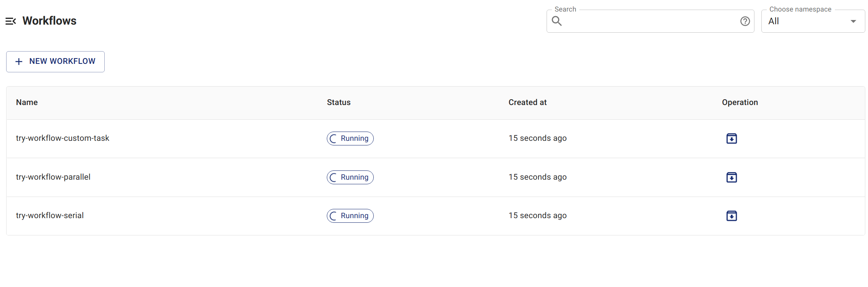
Task: Focus the Search text field
Action: (650, 21)
